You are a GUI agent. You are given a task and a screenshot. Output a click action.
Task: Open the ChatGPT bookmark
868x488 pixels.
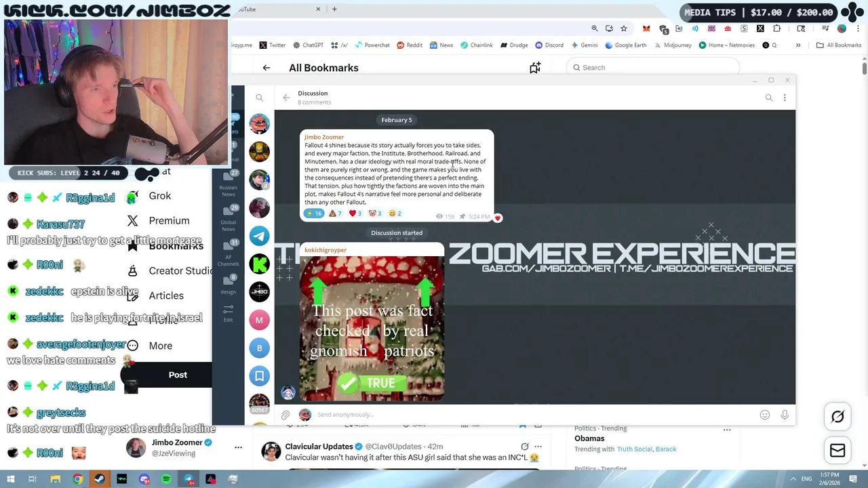coord(308,45)
